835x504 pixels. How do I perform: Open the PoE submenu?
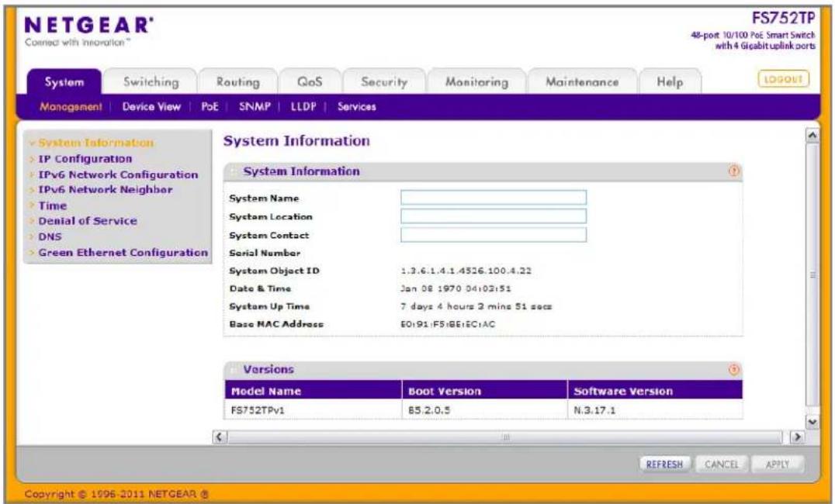[210, 107]
